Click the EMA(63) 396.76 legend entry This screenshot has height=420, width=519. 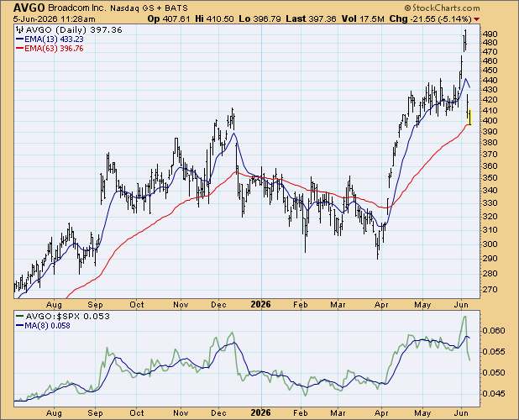tap(54, 49)
